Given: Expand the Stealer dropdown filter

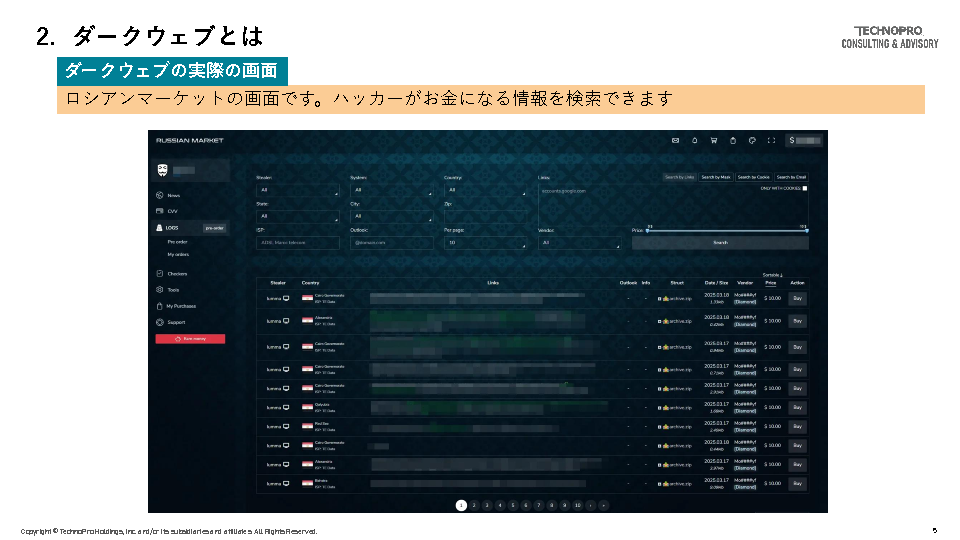Looking at the screenshot, I should click(x=299, y=189).
